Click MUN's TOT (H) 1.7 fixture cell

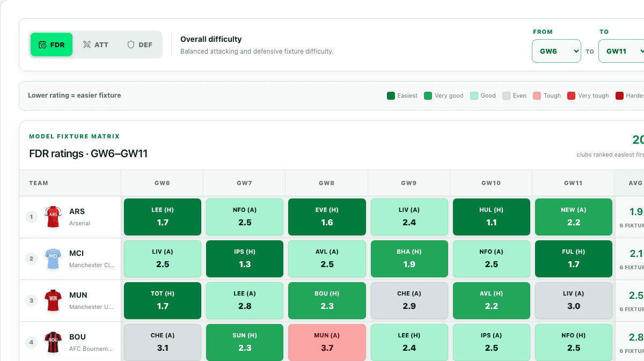pyautogui.click(x=163, y=300)
